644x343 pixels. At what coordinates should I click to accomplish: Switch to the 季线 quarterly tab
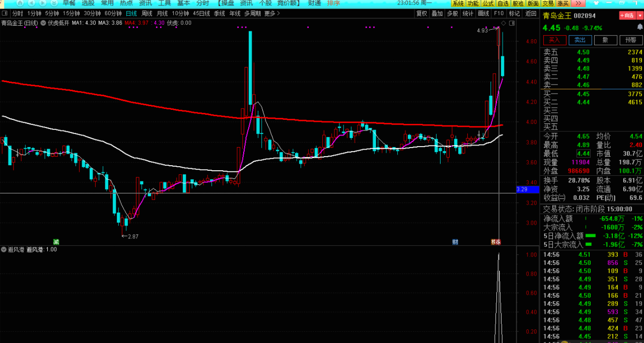(219, 13)
